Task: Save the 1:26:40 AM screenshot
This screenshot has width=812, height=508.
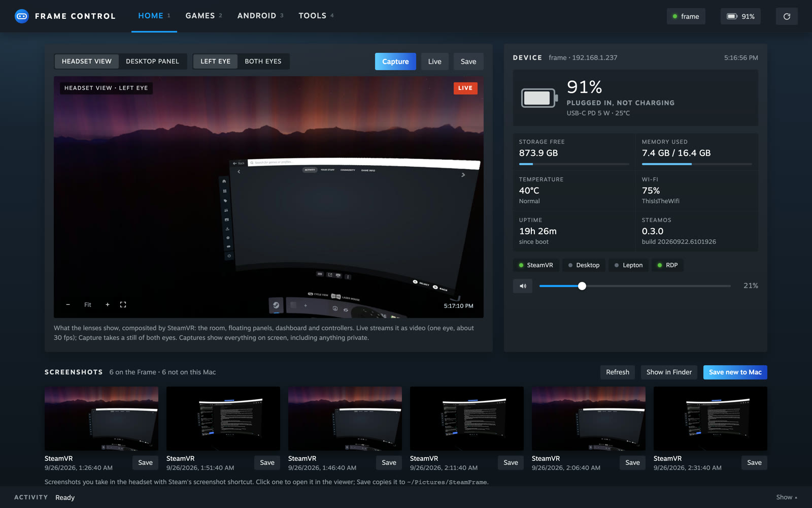Action: point(145,463)
